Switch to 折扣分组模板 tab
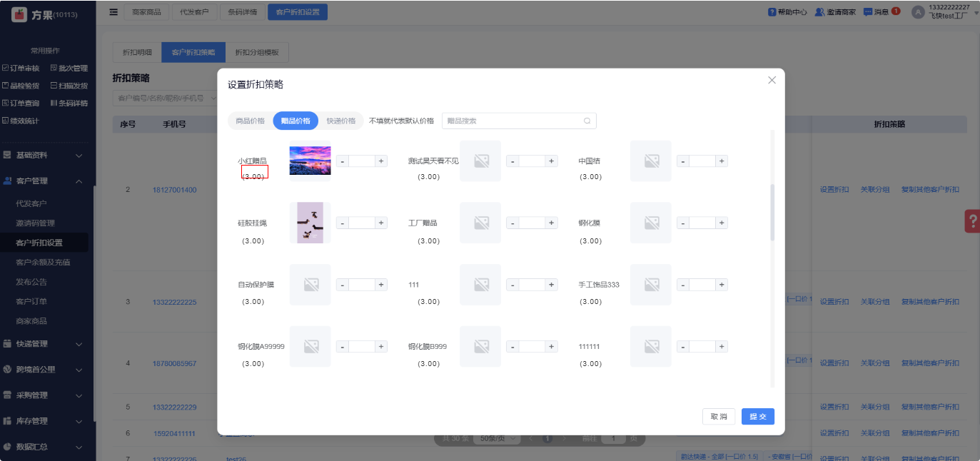Image resolution: width=980 pixels, height=461 pixels. click(257, 52)
